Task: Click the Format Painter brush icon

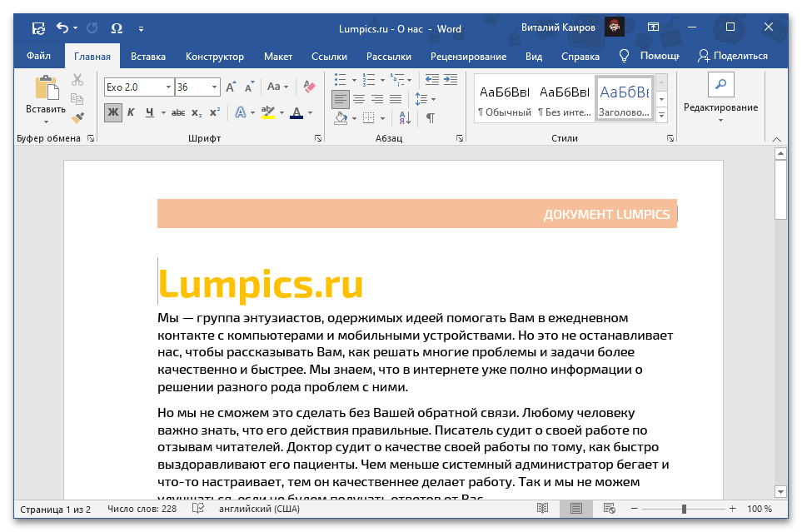Action: click(77, 118)
